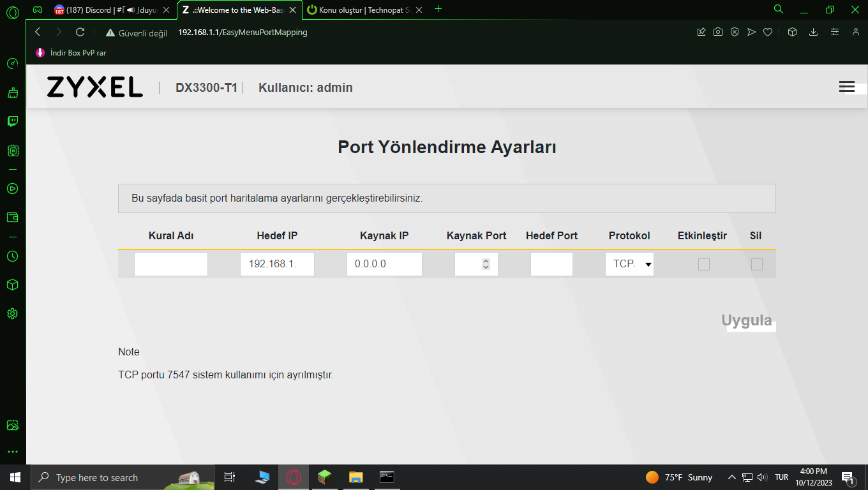Open My Flow paper plane icon
The width and height of the screenshot is (868, 490).
(751, 32)
